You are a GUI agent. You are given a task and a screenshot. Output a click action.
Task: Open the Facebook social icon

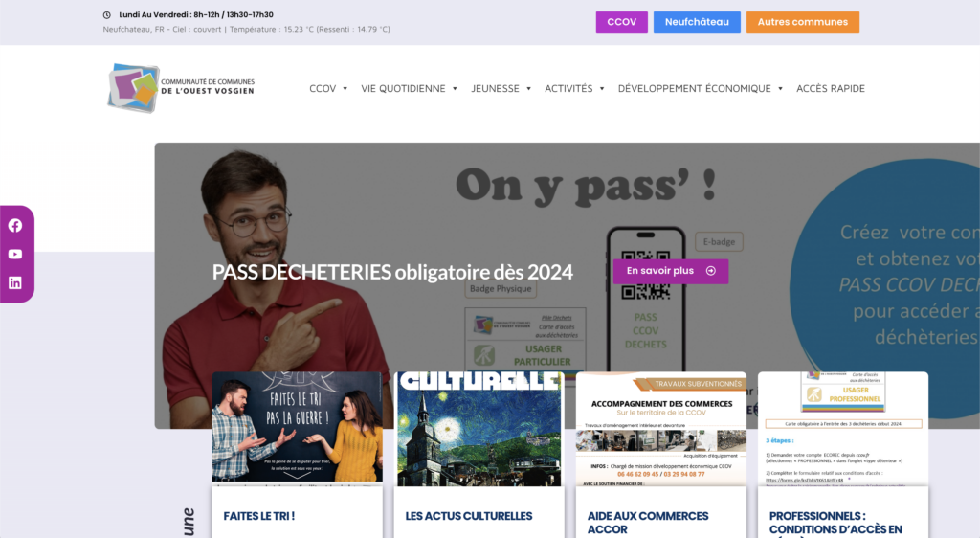pyautogui.click(x=15, y=226)
